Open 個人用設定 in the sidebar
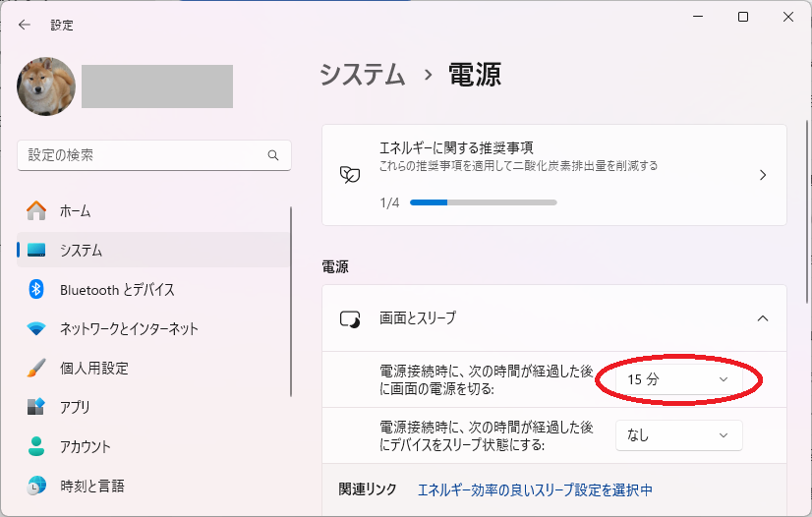 point(153,368)
